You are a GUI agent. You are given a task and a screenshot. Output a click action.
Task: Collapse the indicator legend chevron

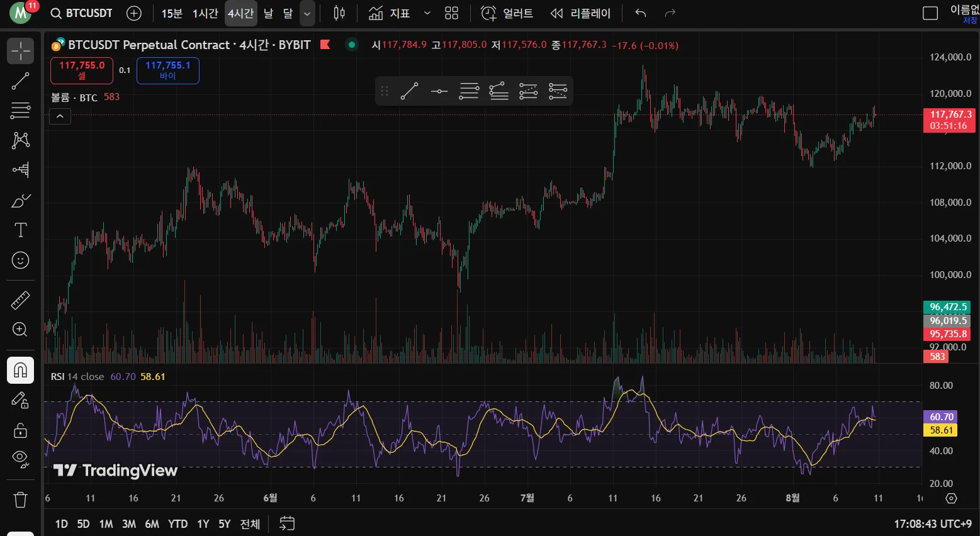click(60, 116)
